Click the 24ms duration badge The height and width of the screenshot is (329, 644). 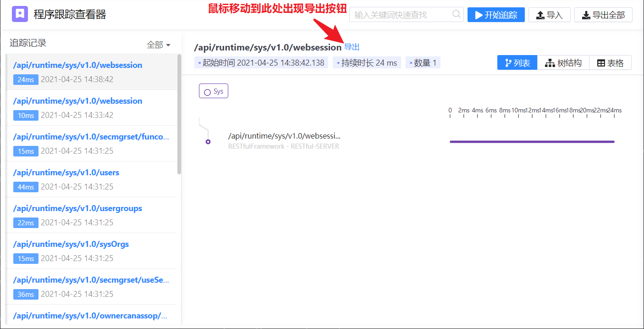26,79
